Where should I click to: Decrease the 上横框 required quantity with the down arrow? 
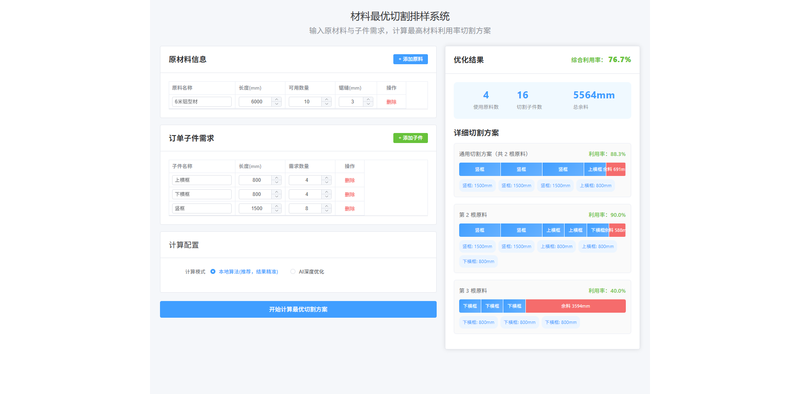pyautogui.click(x=327, y=182)
